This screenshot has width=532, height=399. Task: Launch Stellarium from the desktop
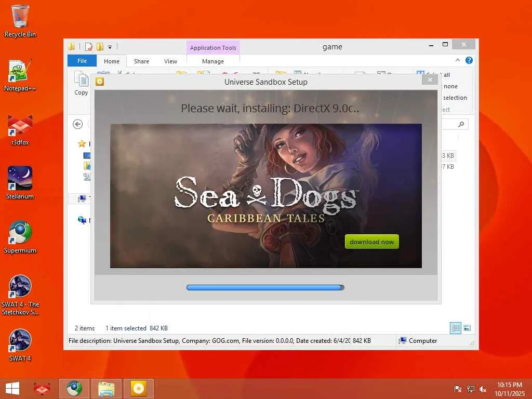click(20, 183)
